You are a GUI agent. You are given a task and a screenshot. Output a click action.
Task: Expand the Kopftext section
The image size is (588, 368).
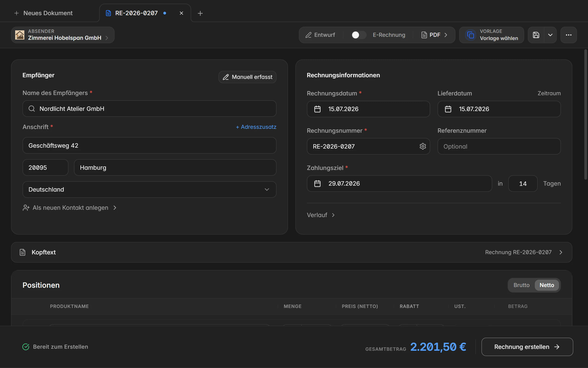pyautogui.click(x=291, y=252)
